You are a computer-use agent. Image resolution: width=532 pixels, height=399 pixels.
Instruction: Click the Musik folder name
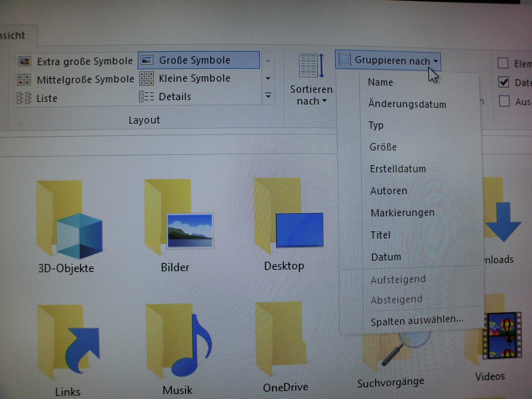click(x=178, y=390)
